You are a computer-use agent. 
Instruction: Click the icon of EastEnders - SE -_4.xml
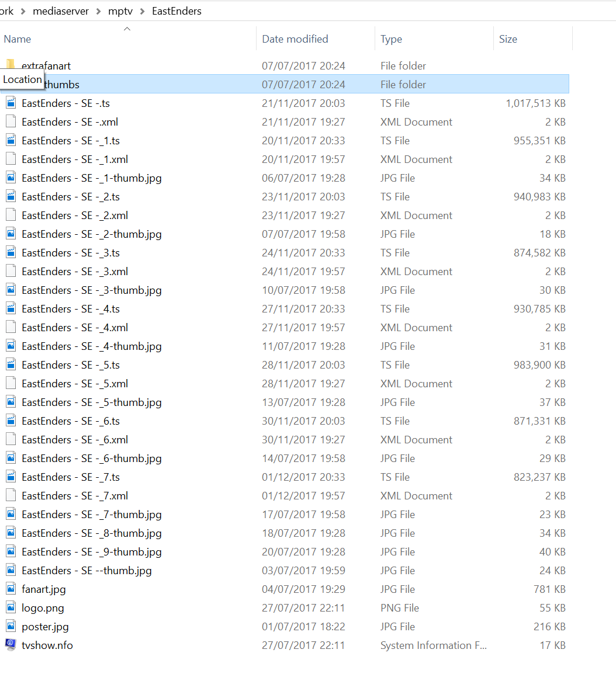[11, 327]
